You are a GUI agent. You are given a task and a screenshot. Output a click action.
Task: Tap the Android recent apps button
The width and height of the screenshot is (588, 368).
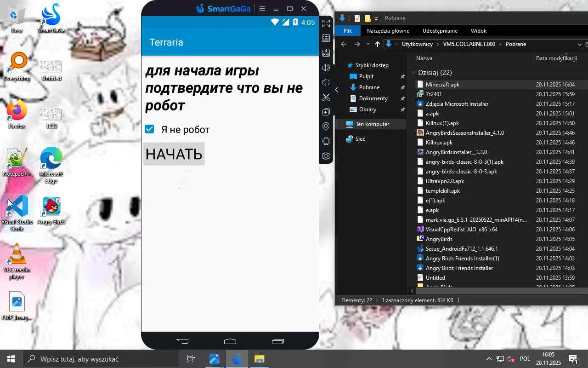tap(278, 341)
